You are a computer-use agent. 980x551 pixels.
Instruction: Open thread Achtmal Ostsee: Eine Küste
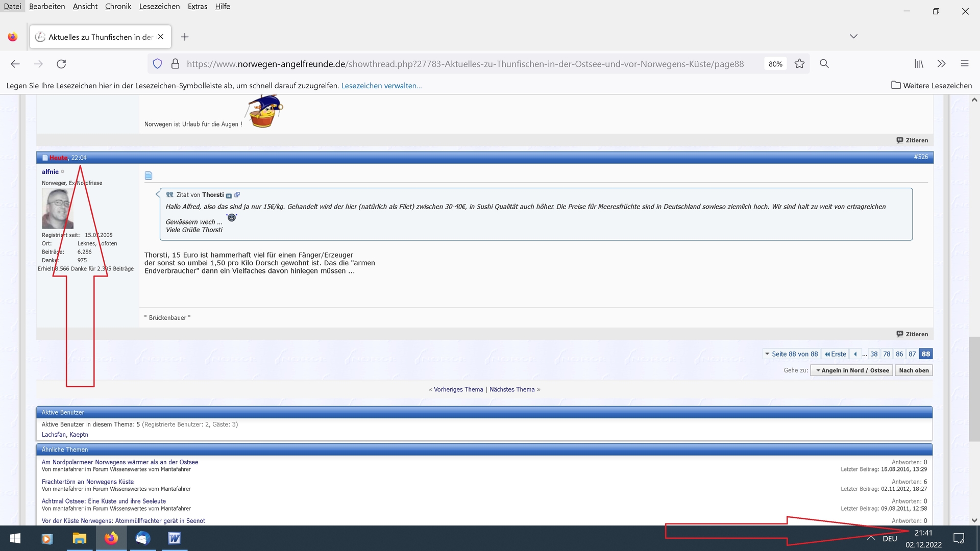[104, 501]
